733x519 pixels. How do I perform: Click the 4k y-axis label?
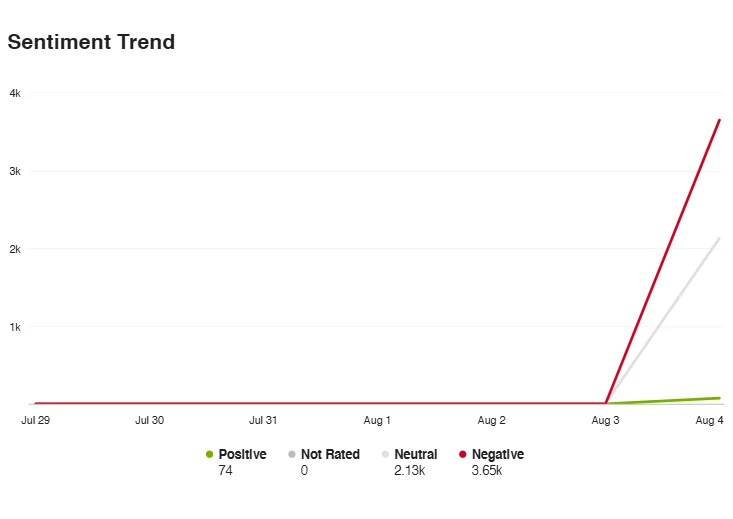click(x=15, y=93)
